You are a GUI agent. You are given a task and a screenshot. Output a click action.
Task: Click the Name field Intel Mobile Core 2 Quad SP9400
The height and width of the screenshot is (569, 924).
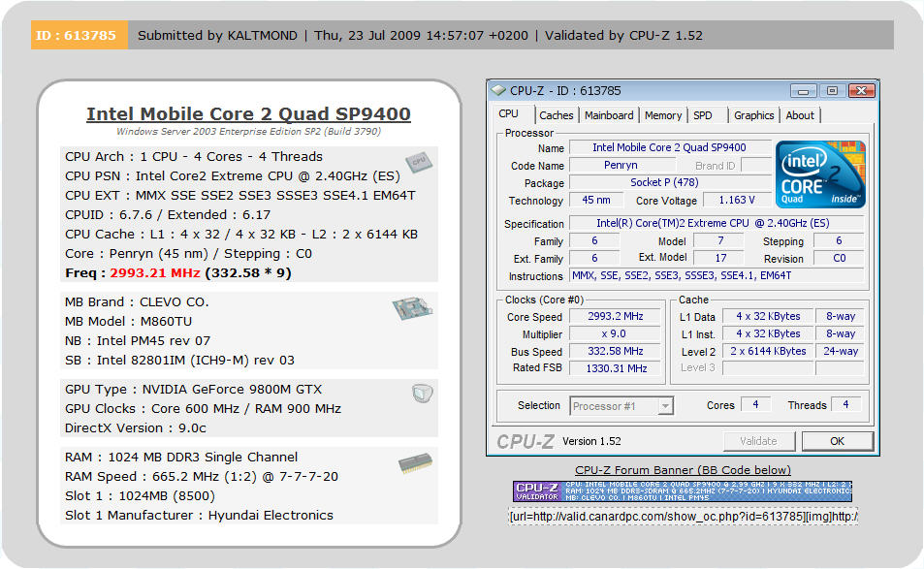click(669, 147)
